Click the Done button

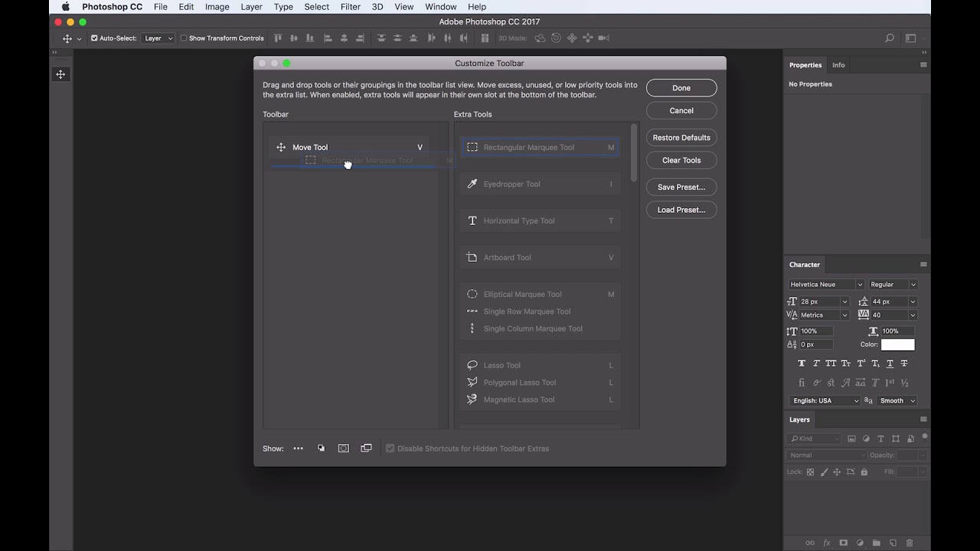point(681,88)
